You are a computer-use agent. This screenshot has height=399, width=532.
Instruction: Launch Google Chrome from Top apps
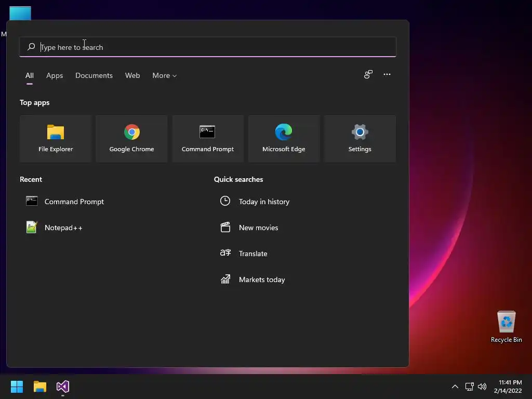pos(131,139)
